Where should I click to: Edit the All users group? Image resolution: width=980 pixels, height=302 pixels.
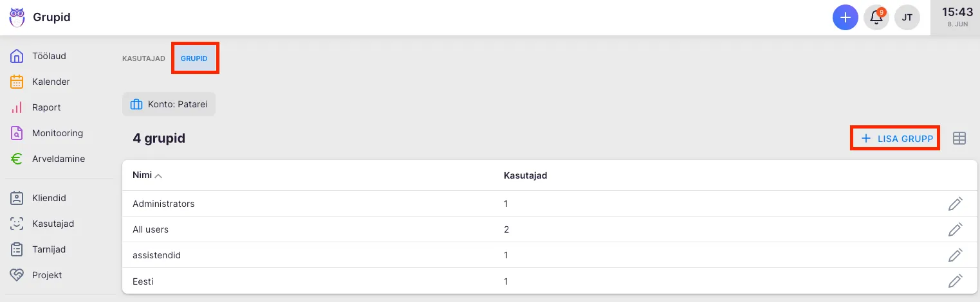click(956, 229)
